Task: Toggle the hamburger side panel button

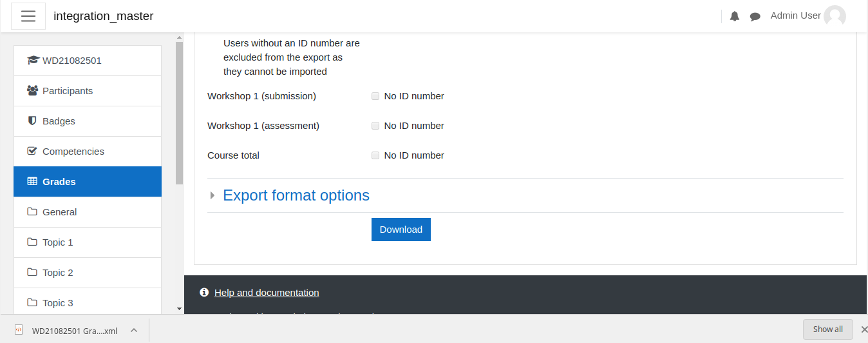Action: tap(28, 16)
